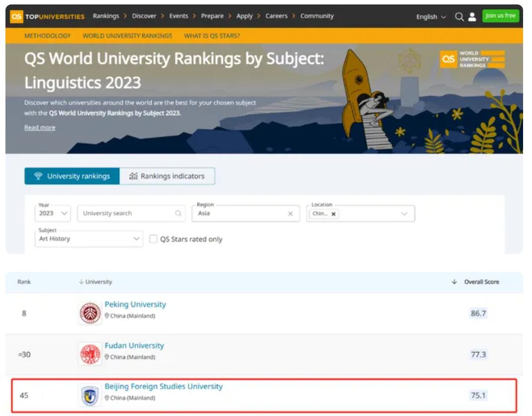The width and height of the screenshot is (532, 416).
Task: Clear the Asia region filter
Action: (x=291, y=213)
